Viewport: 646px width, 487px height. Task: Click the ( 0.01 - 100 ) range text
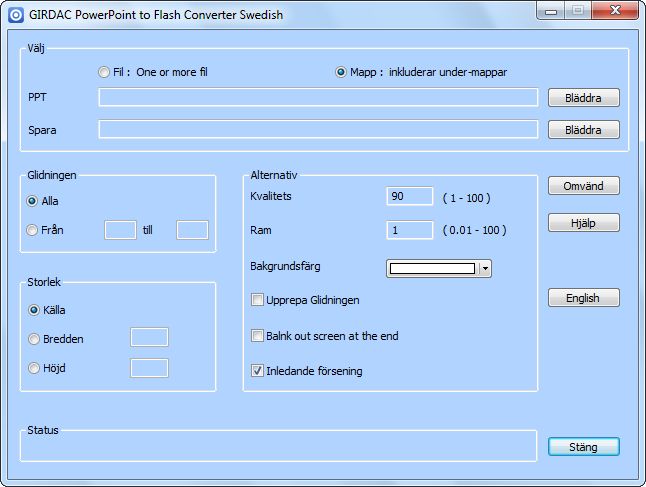[x=475, y=230]
